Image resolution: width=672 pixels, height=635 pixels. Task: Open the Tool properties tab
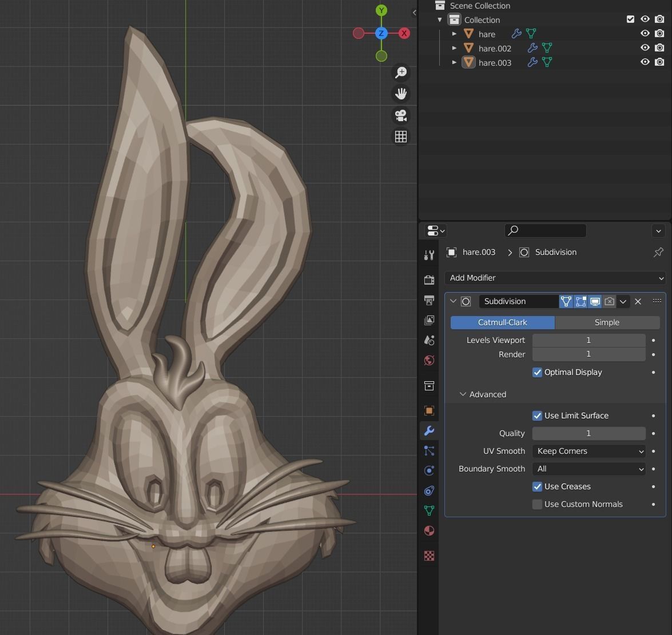point(429,255)
